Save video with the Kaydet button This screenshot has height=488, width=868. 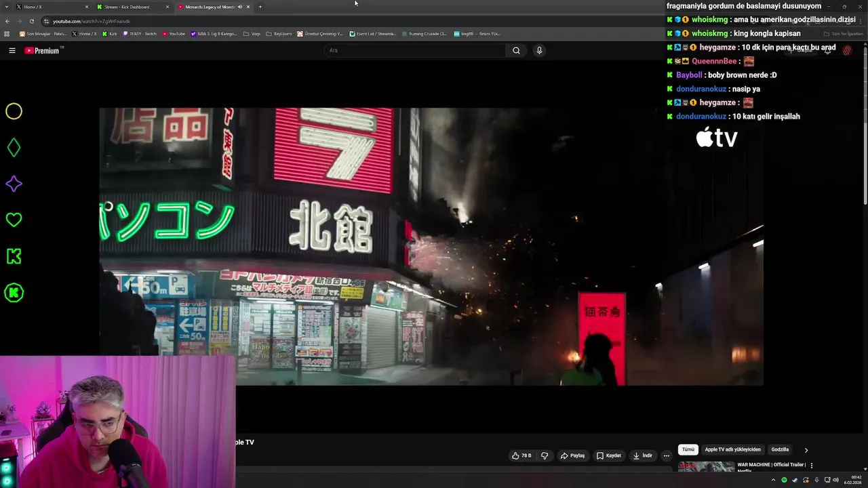click(608, 455)
